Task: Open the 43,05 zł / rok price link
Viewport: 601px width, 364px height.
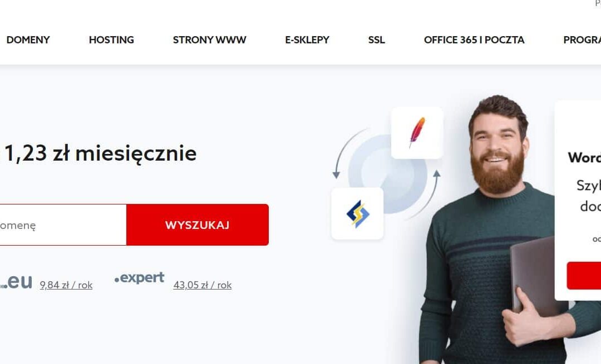Action: (203, 285)
